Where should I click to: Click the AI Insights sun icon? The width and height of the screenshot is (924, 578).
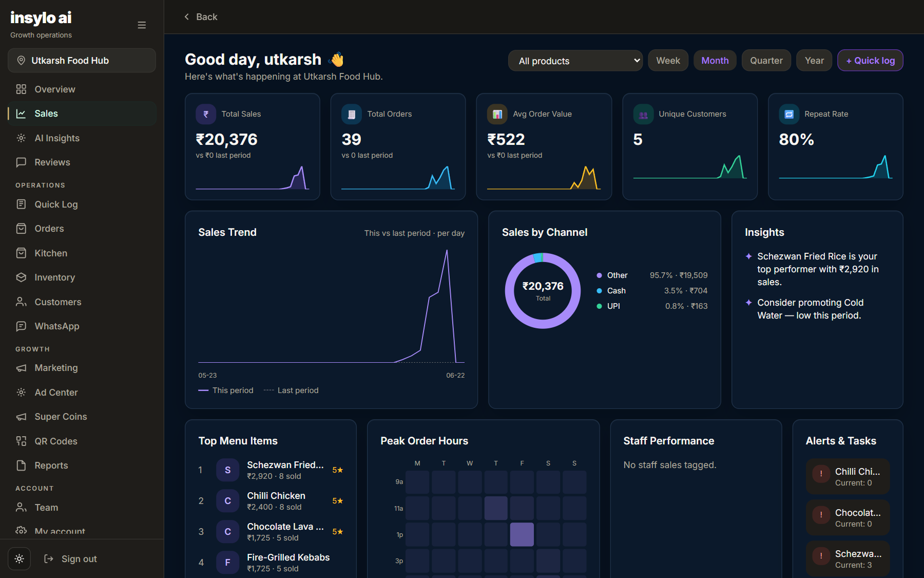pos(21,138)
